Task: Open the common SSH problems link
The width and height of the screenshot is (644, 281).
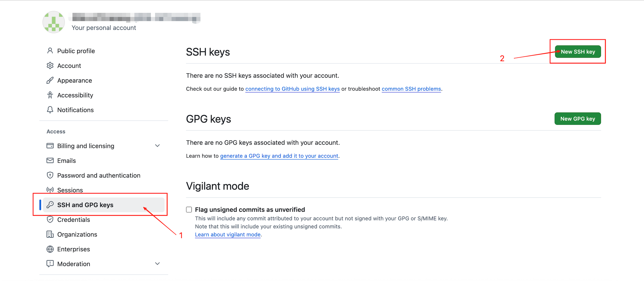Action: click(x=411, y=89)
